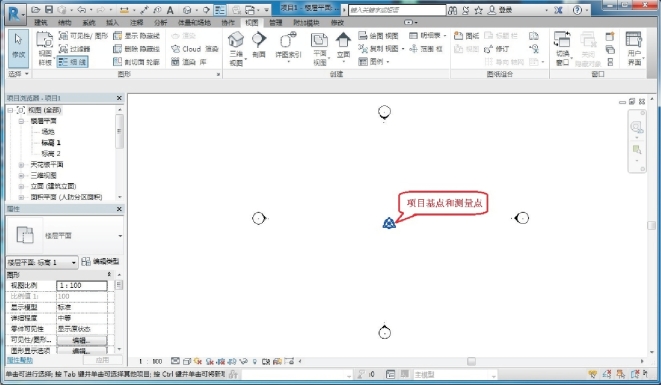The height and width of the screenshot is (385, 661).
Task: Open the 立面 elevation tool
Action: tap(343, 40)
